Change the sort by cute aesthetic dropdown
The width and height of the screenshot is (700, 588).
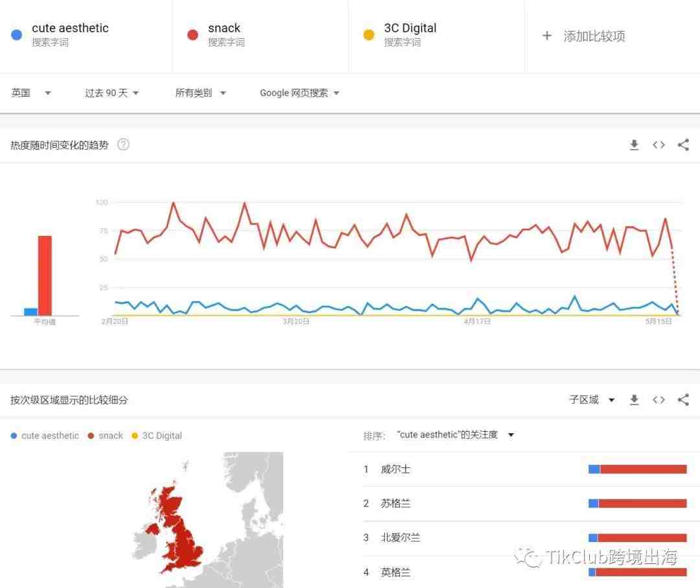point(456,435)
